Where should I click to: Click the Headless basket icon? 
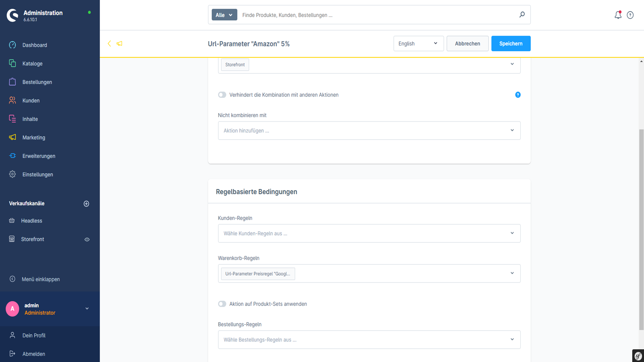pyautogui.click(x=12, y=221)
